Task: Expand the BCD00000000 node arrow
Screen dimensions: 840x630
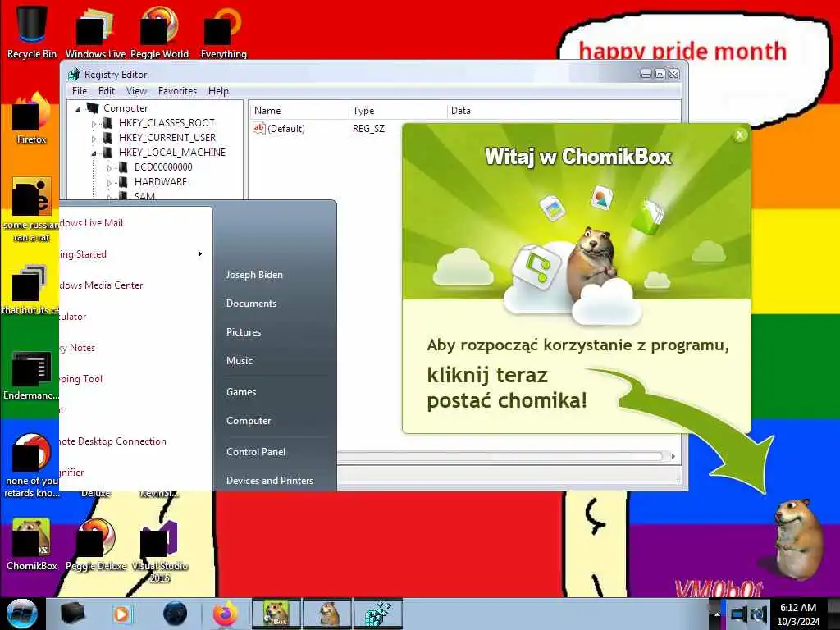Action: [109, 168]
